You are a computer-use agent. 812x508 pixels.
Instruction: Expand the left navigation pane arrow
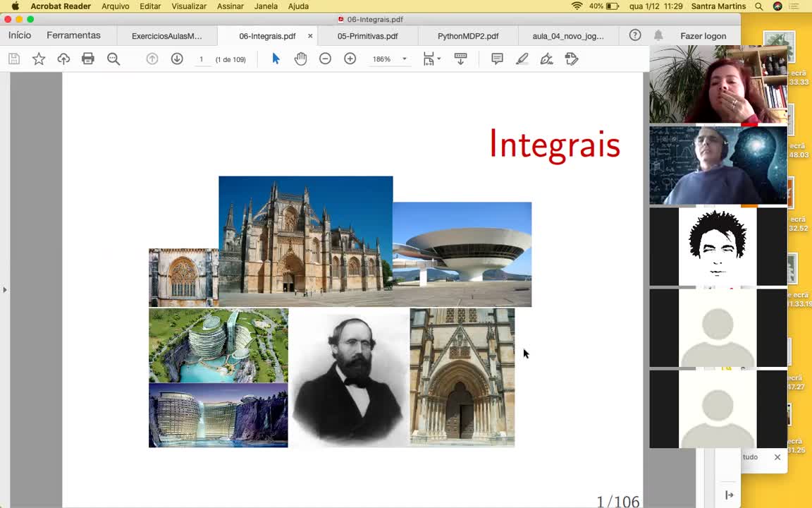5,289
